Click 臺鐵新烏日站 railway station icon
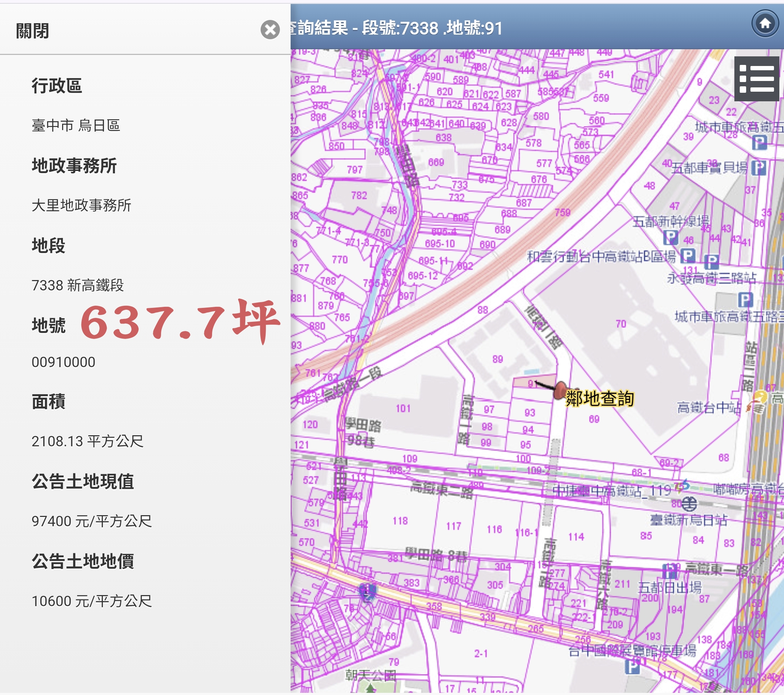Viewport: 784px width, 695px height. [x=689, y=503]
